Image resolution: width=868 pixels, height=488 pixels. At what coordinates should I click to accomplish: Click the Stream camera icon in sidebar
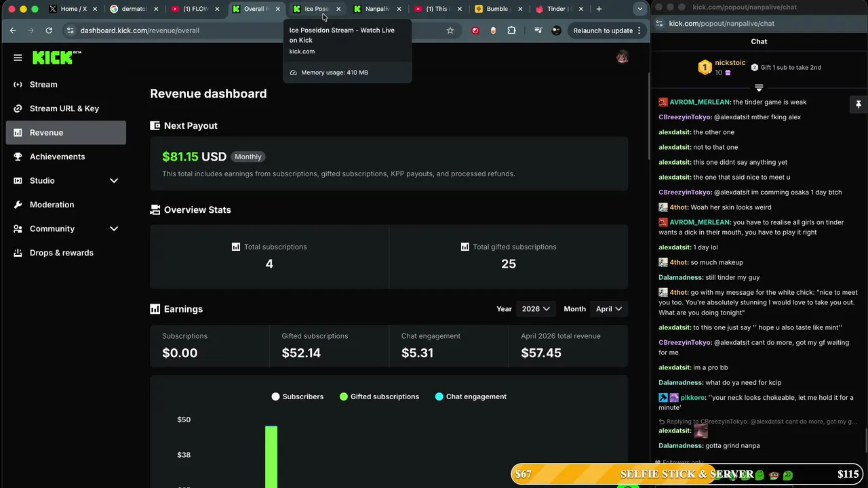click(18, 85)
